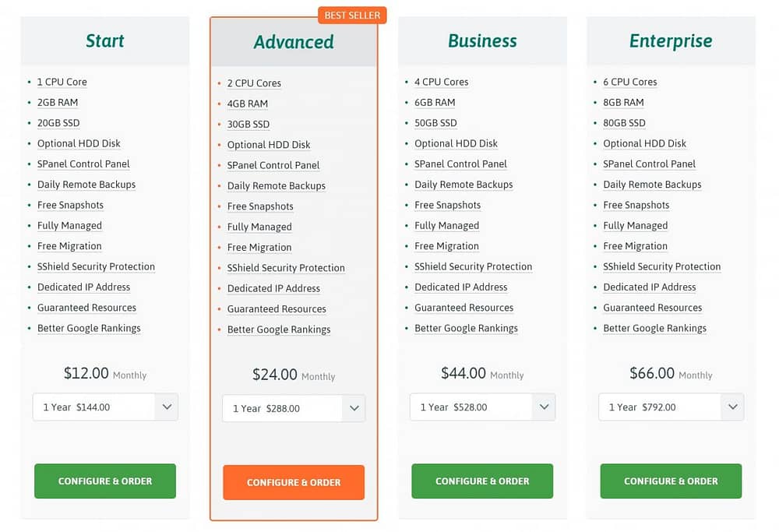
Task: Click SShield Security Protection under Advanced
Action: (286, 268)
